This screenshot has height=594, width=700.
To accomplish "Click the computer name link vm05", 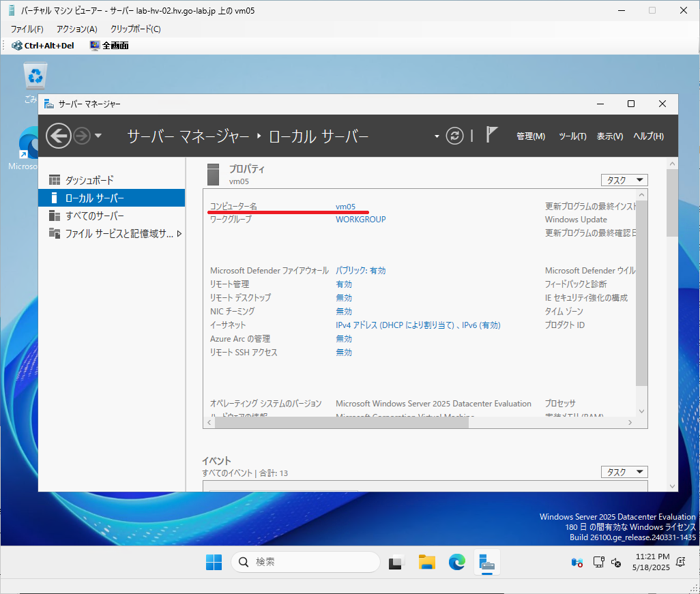I will tap(345, 207).
